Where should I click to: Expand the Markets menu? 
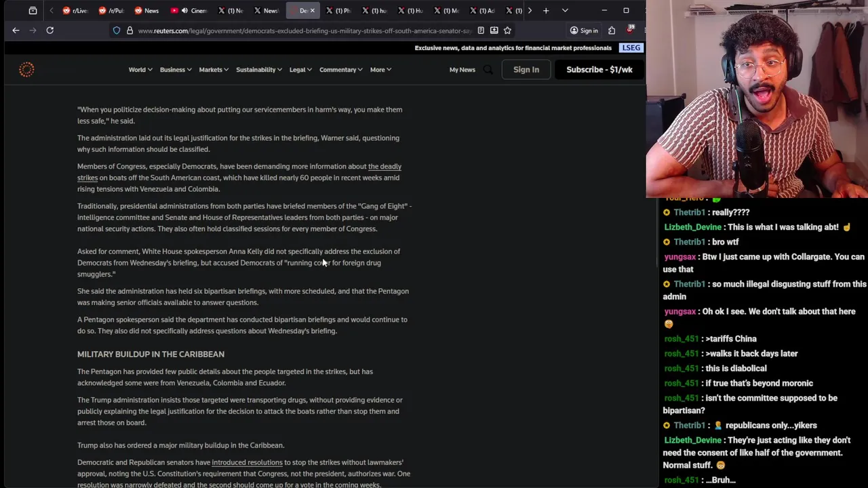click(214, 70)
